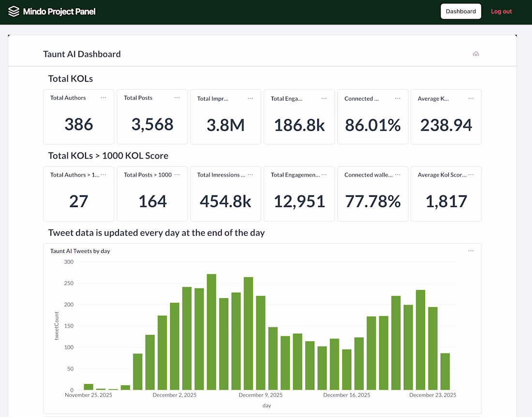Click the last bar near December 23, 2025

pyautogui.click(x=445, y=372)
